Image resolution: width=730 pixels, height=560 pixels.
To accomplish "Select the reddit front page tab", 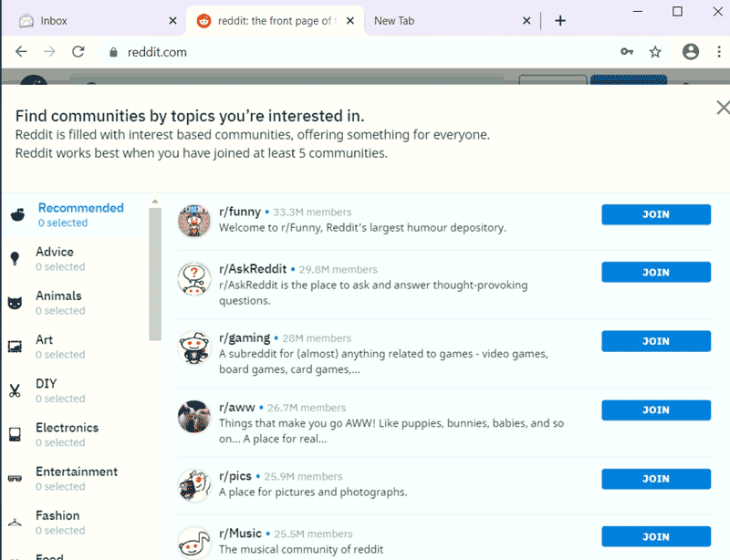I will (275, 20).
